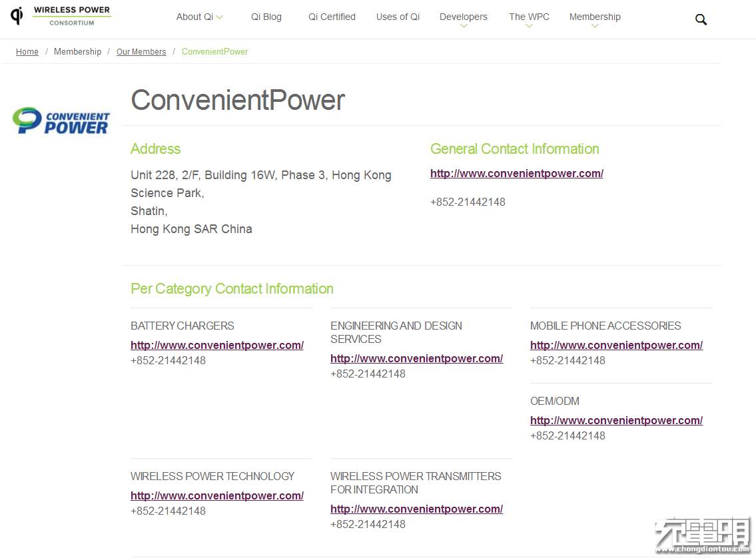Image resolution: width=756 pixels, height=558 pixels.
Task: Click the Shatin, address line
Action: click(149, 211)
